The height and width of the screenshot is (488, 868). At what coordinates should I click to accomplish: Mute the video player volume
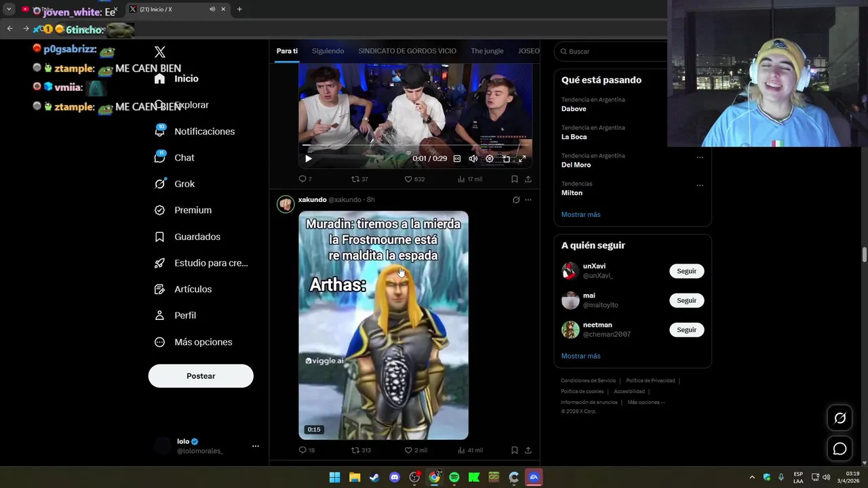click(473, 159)
